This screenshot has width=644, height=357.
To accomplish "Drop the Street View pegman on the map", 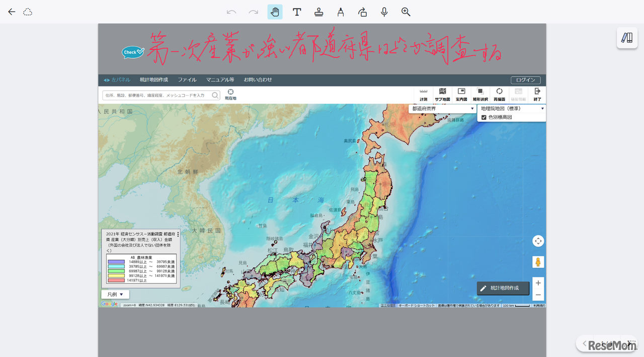I will pyautogui.click(x=538, y=262).
